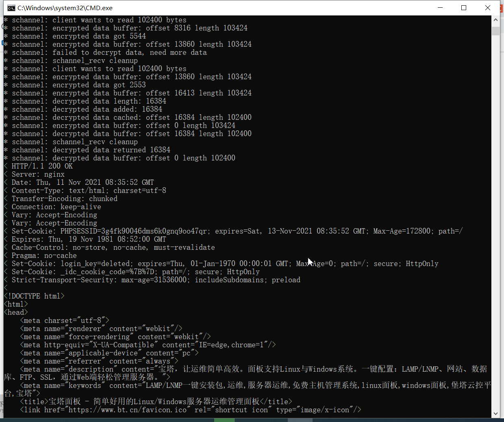This screenshot has height=422, width=504.
Task: Click the PHPSESSID Set-Cookie line
Action: 233,231
